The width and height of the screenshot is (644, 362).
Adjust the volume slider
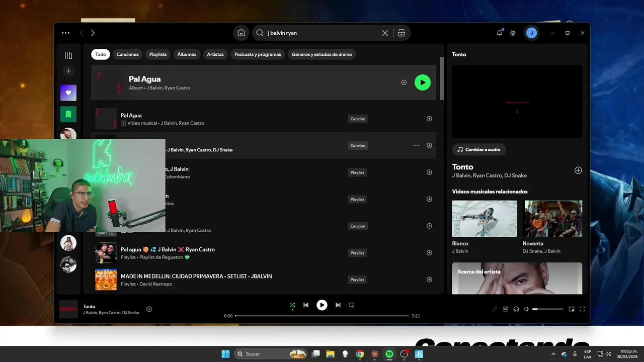[548, 309]
